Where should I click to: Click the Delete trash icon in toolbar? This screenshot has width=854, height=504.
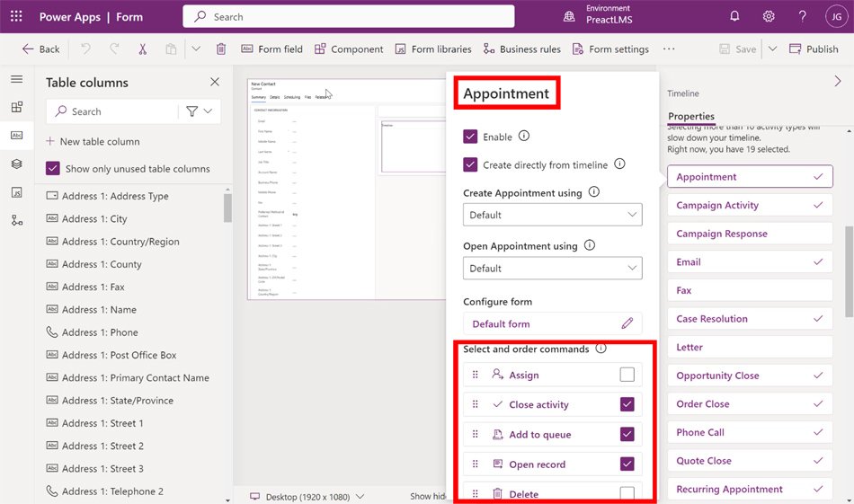[x=221, y=49]
